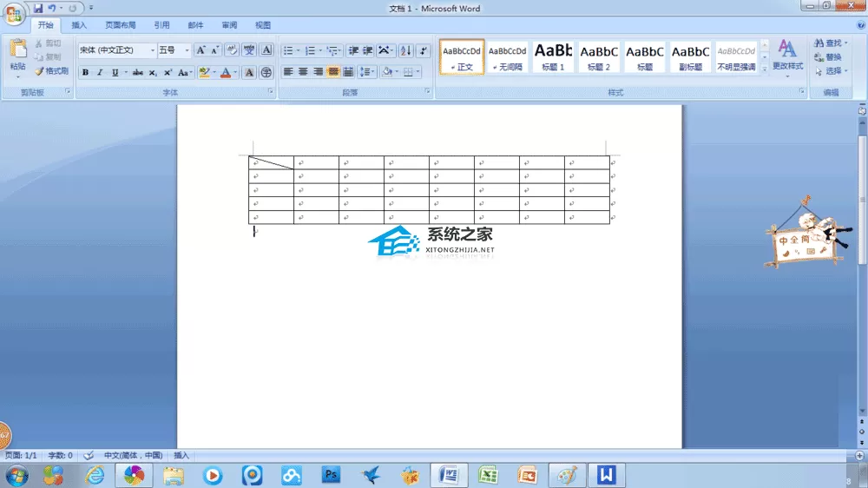Screen dimensions: 868x488
Task: Open the Numbering list dropdown arrow
Action: point(320,50)
